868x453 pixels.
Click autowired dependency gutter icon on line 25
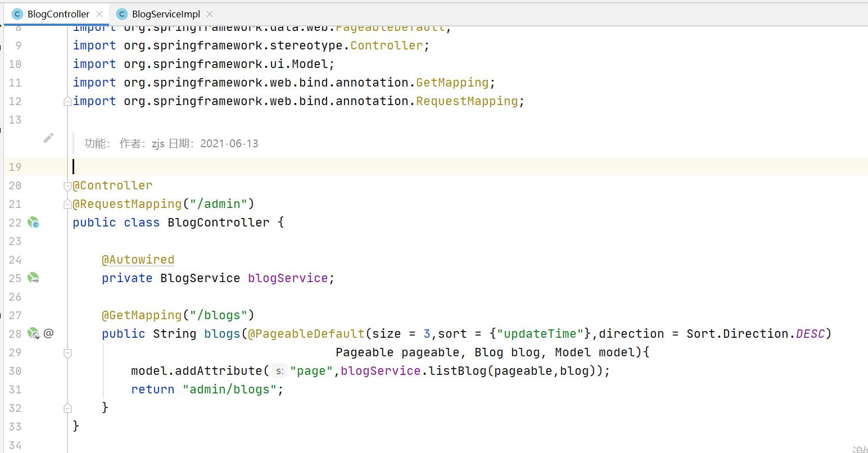pos(33,278)
